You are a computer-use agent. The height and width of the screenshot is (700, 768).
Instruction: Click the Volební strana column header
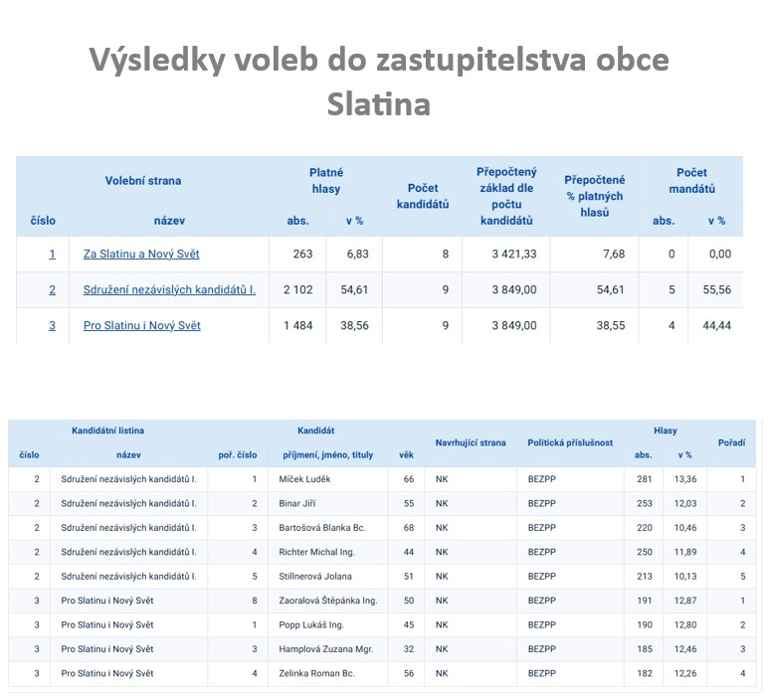143,181
